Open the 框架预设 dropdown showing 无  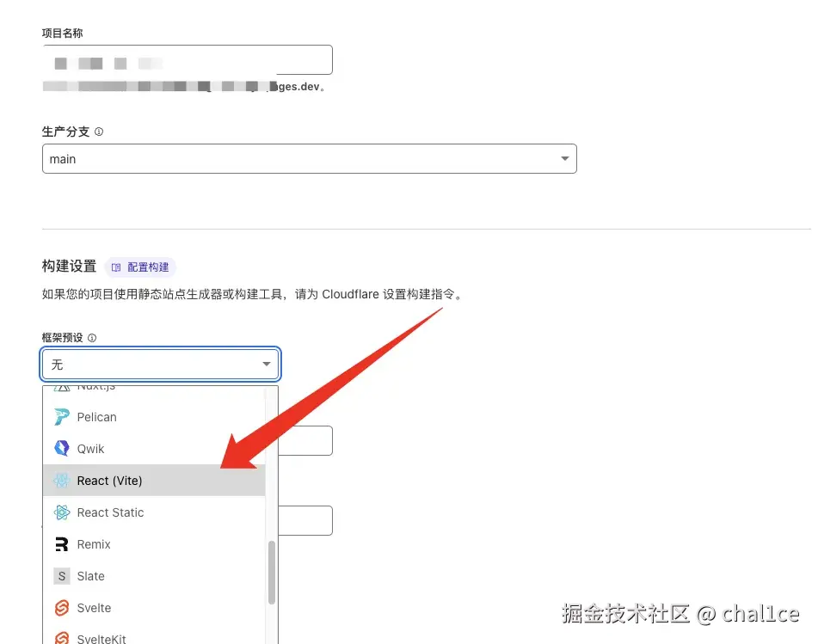click(x=160, y=364)
